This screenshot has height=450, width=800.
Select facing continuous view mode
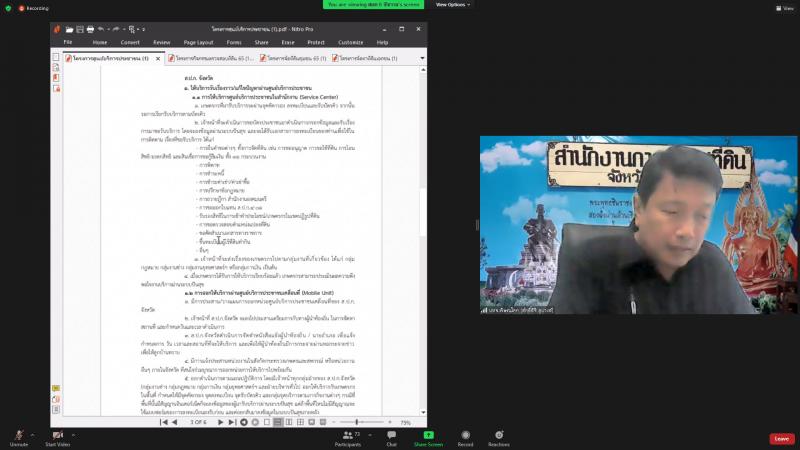[300, 422]
